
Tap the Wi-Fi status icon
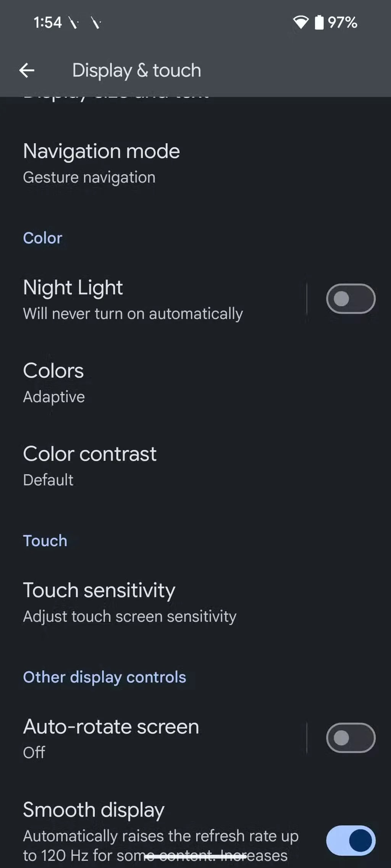pyautogui.click(x=301, y=23)
